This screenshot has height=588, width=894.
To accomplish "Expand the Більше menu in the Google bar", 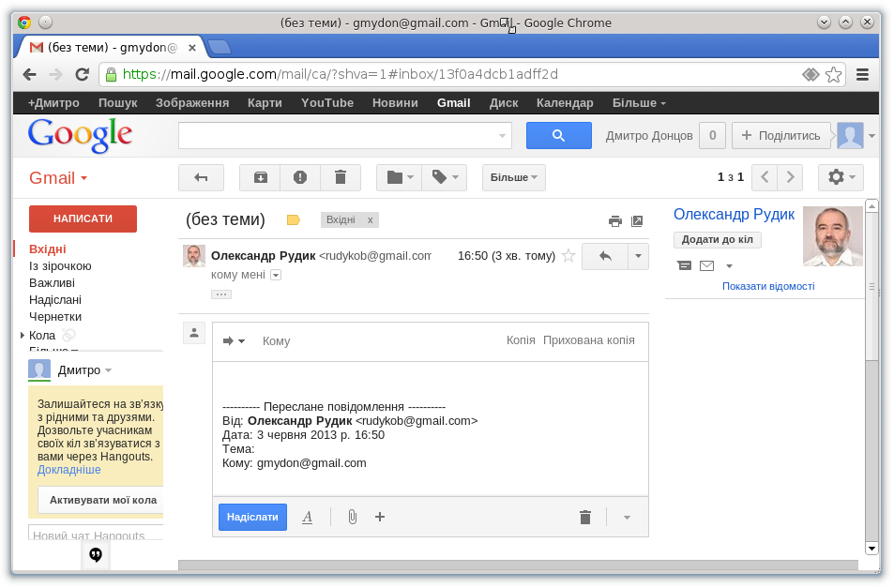I will (x=639, y=103).
